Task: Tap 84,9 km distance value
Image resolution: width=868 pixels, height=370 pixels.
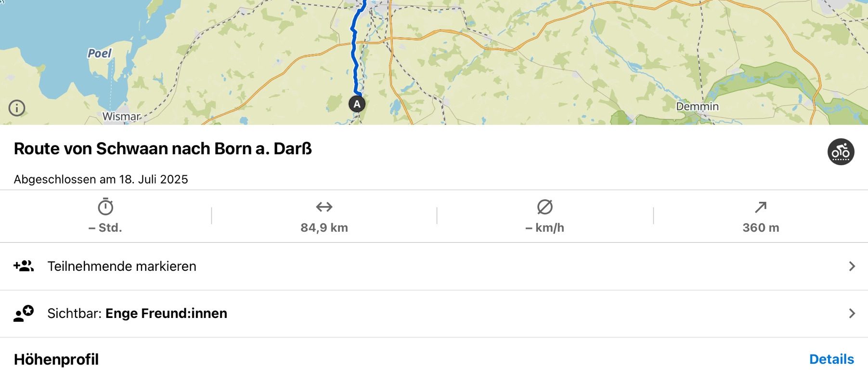Action: click(x=324, y=228)
